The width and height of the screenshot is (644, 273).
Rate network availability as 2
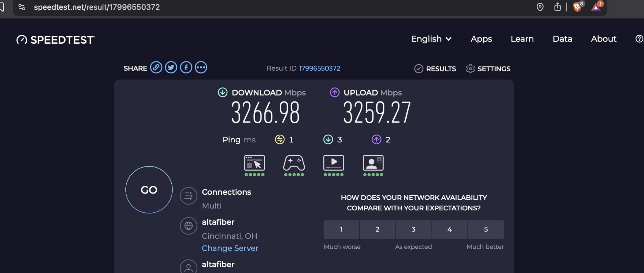point(378,229)
